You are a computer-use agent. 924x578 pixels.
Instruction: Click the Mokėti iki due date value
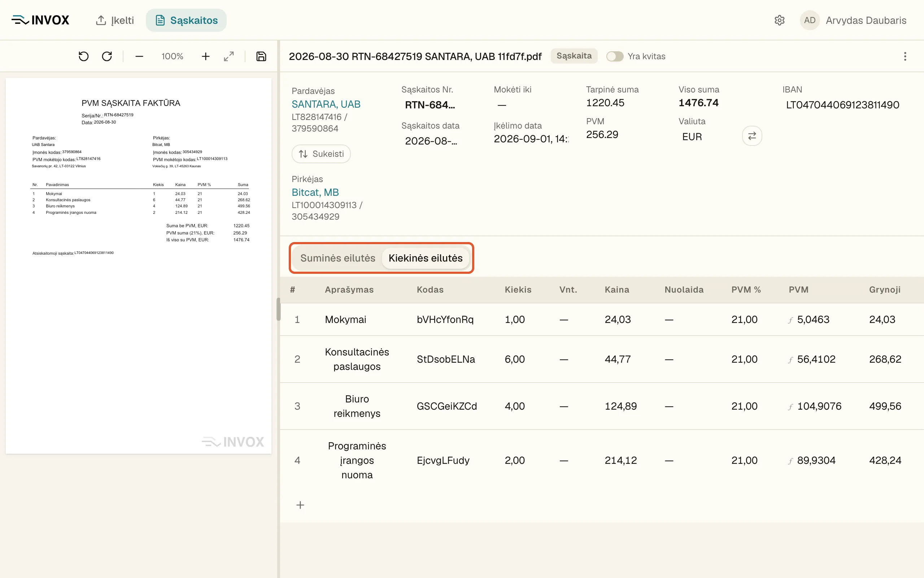502,105
